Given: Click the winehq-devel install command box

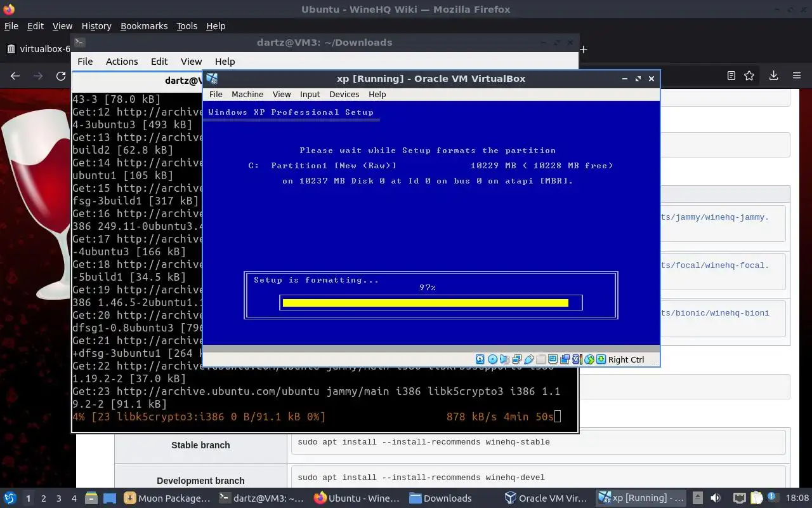Looking at the screenshot, I should [x=538, y=478].
